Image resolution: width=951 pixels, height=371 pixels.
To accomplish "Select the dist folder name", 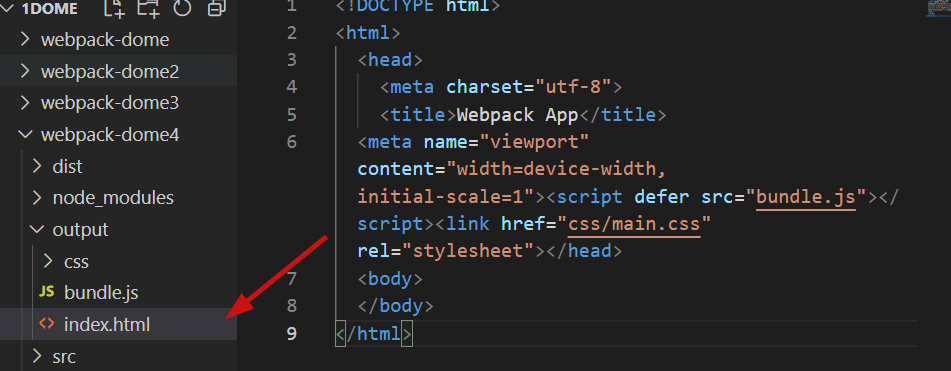I will tap(67, 166).
